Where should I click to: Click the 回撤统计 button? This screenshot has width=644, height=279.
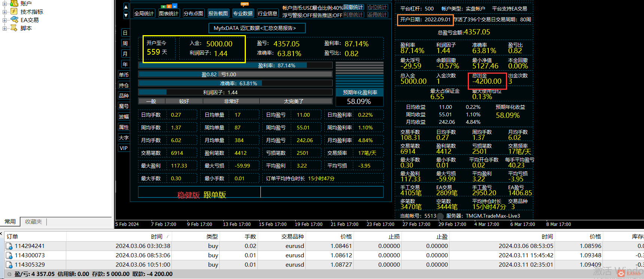353,7
